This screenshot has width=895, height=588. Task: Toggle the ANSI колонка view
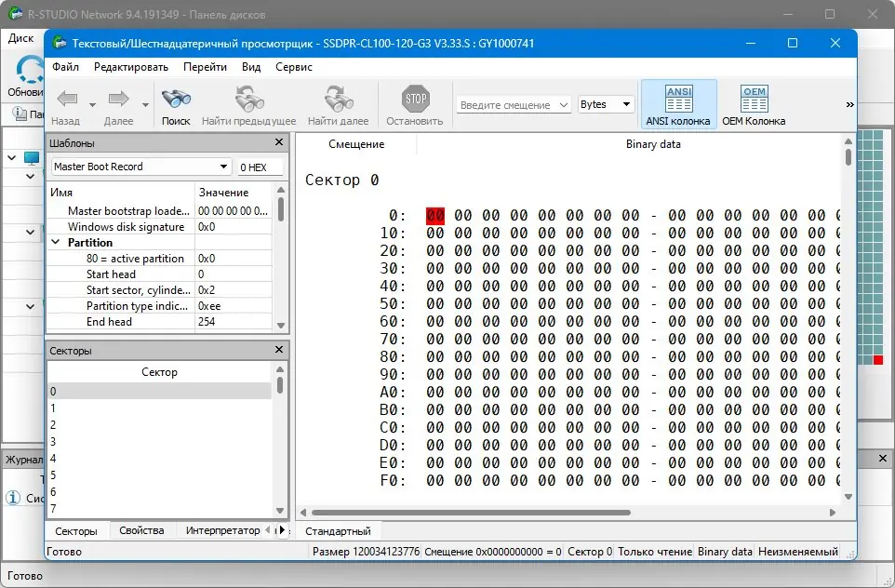(678, 104)
